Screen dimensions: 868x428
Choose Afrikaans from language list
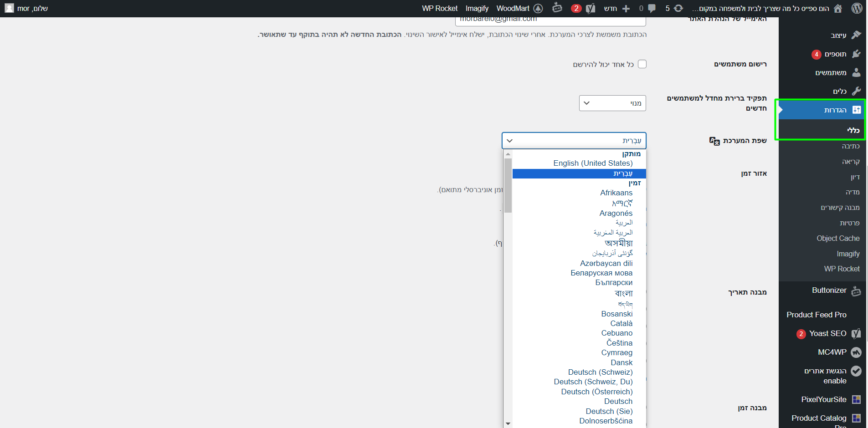point(616,193)
